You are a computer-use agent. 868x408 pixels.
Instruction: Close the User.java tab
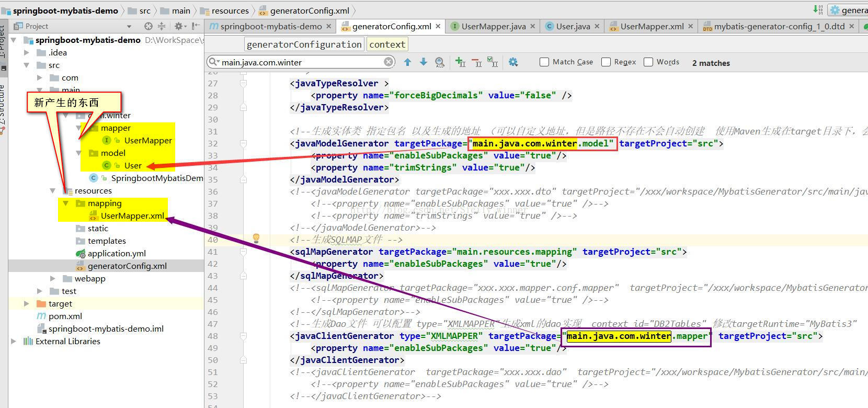(x=597, y=26)
